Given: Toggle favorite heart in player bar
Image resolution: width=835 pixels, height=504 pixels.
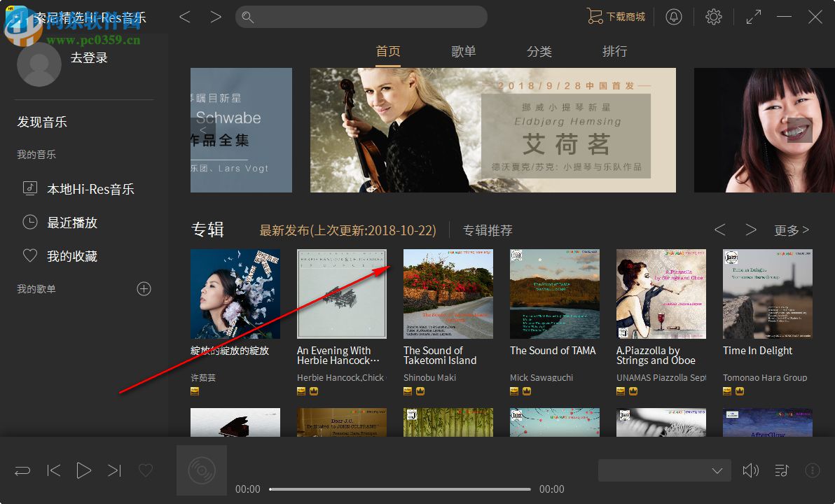Looking at the screenshot, I should pyautogui.click(x=146, y=470).
